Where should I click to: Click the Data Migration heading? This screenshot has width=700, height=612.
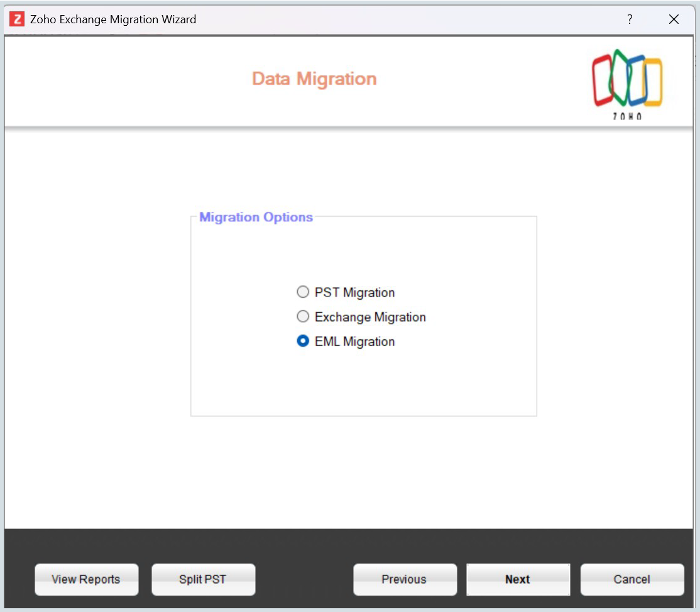[x=314, y=79]
